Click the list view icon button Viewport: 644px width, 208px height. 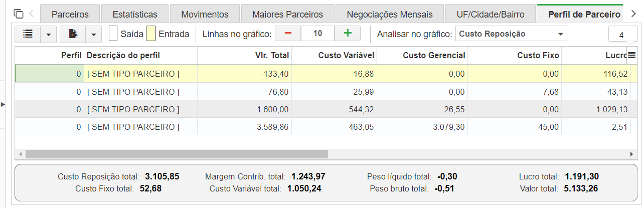[28, 34]
